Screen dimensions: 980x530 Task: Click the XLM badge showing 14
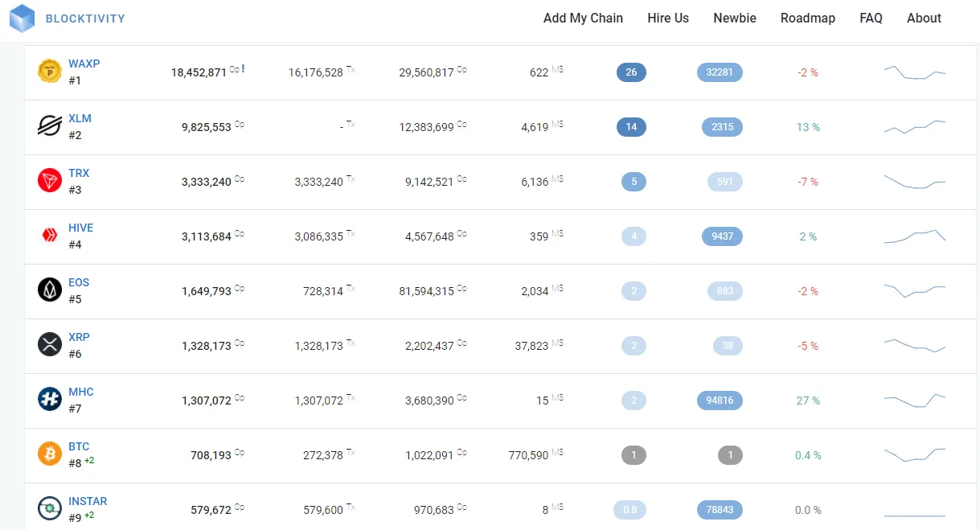tap(631, 127)
